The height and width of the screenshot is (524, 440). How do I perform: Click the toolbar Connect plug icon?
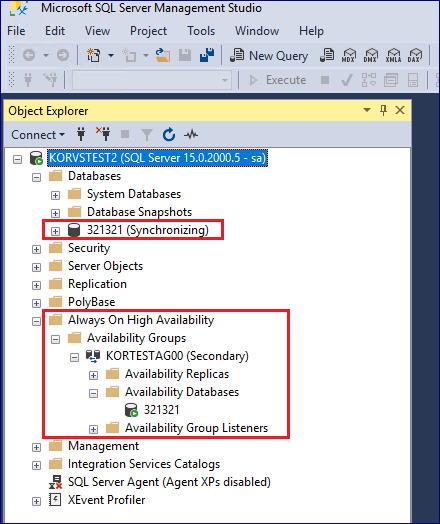(28, 80)
